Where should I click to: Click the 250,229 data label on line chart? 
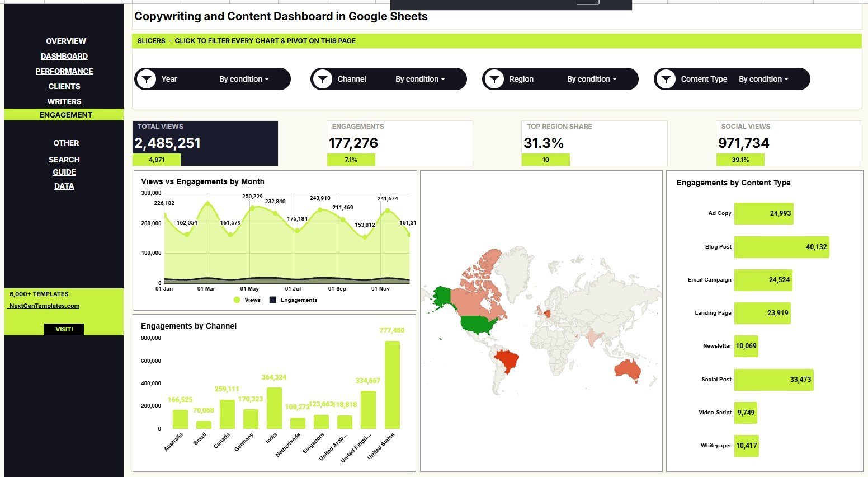252,197
